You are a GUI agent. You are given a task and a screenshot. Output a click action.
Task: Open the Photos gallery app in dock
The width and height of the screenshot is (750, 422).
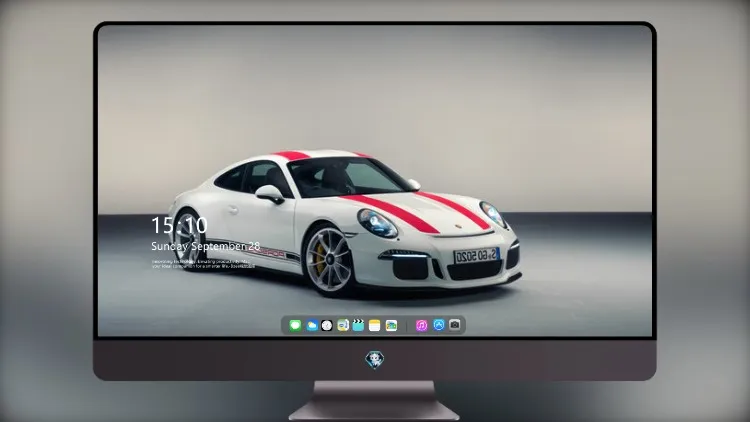(391, 325)
